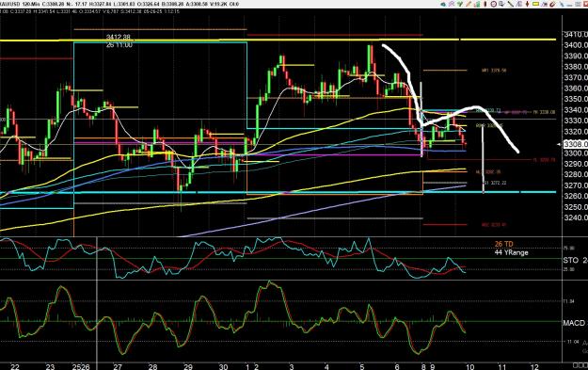Image resolution: width=588 pixels, height=370 pixels.
Task: Click the blue pencil toolbar icon
Action: [x=562, y=4]
